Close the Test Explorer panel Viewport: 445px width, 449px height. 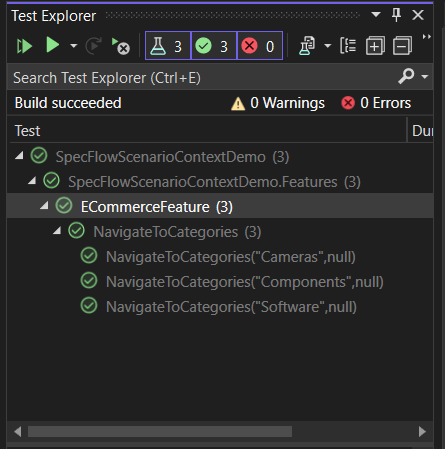point(418,15)
